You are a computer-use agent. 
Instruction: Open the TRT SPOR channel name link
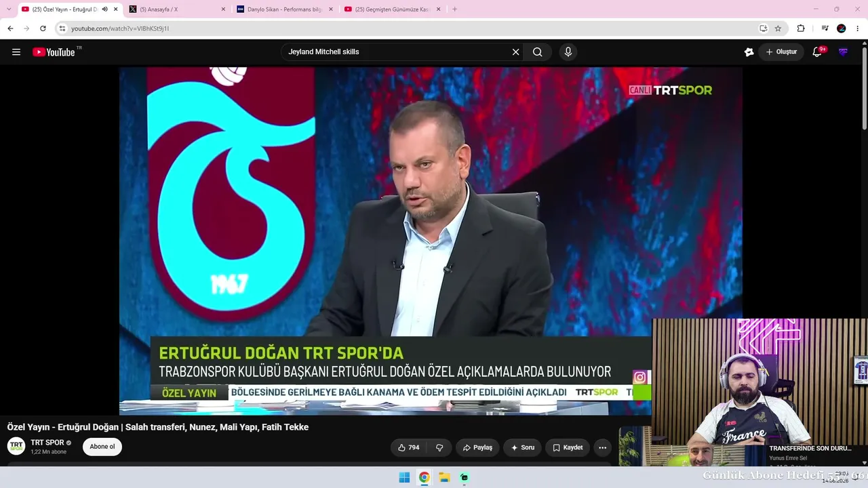[x=47, y=443]
